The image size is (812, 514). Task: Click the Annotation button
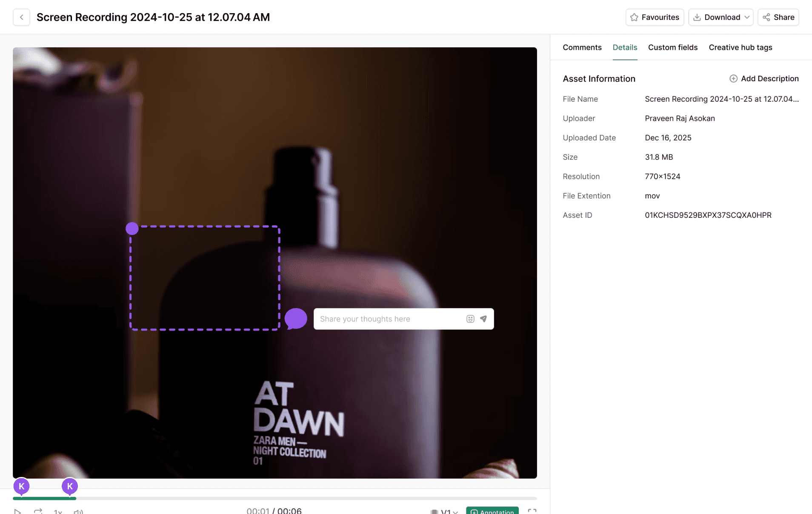coord(492,511)
